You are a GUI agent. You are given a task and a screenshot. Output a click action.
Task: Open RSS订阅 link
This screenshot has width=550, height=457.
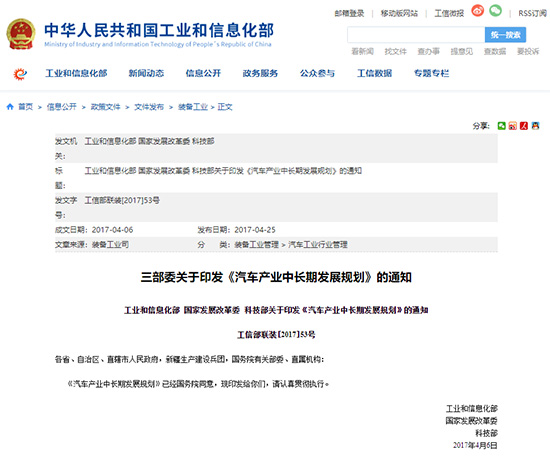532,13
